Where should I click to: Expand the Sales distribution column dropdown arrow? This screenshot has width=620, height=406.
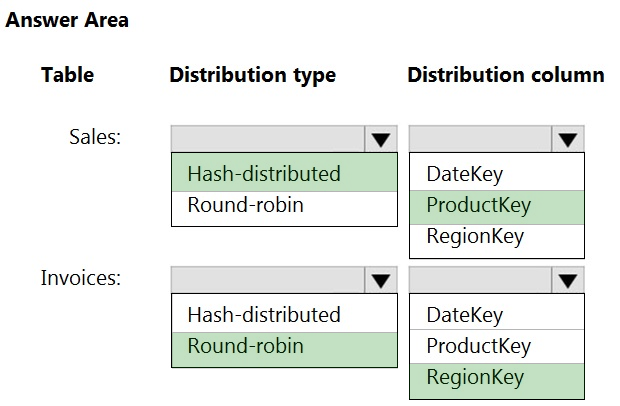pos(568,140)
